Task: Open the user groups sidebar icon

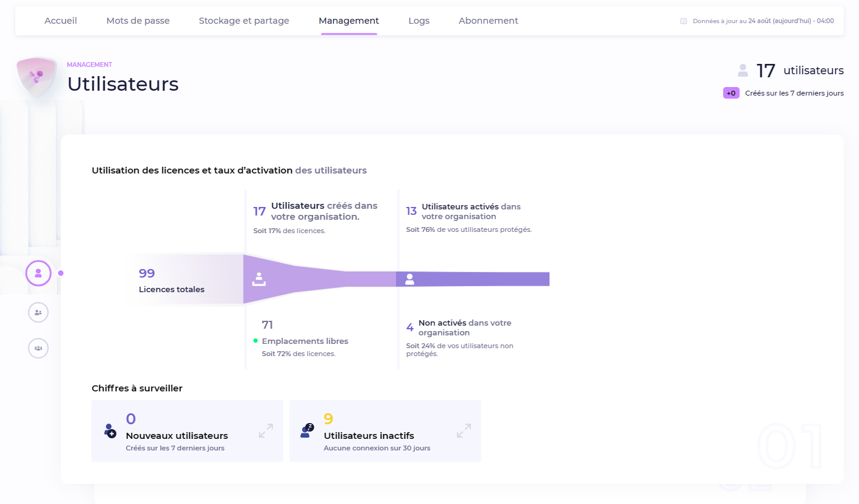Action: click(38, 348)
